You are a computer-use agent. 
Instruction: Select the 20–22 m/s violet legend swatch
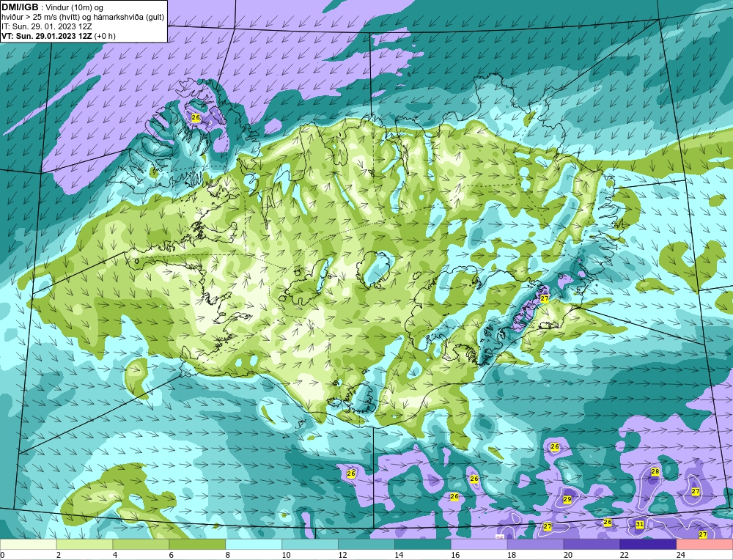click(592, 545)
